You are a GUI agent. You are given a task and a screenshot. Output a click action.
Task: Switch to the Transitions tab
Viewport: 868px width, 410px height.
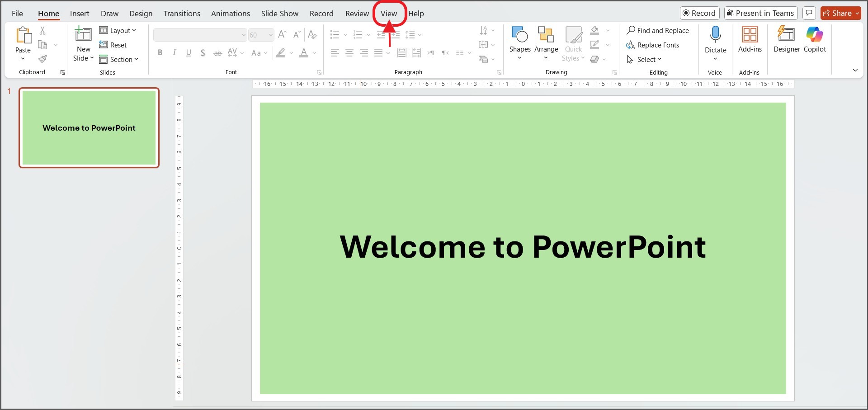(182, 14)
